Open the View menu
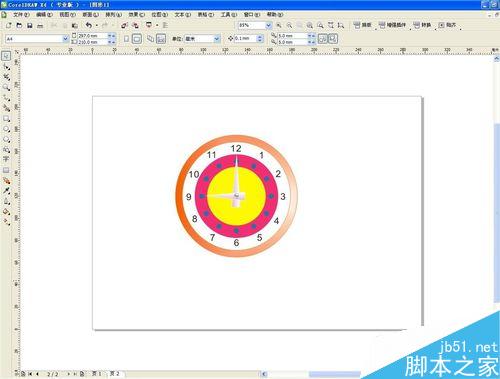 pos(67,15)
